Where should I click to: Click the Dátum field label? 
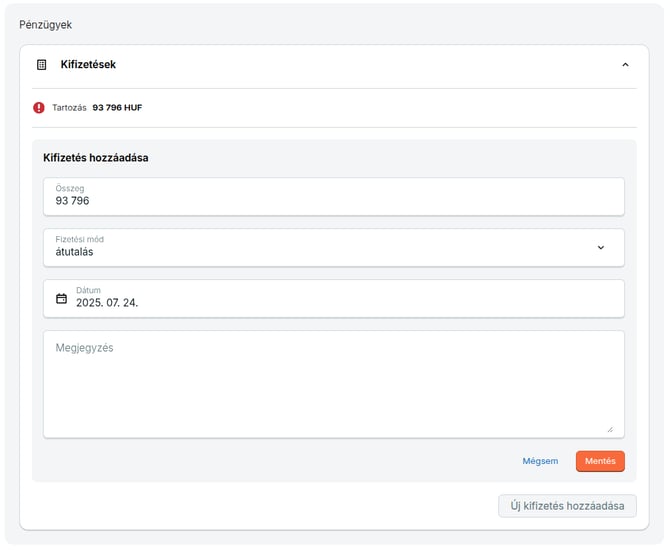[x=88, y=290]
